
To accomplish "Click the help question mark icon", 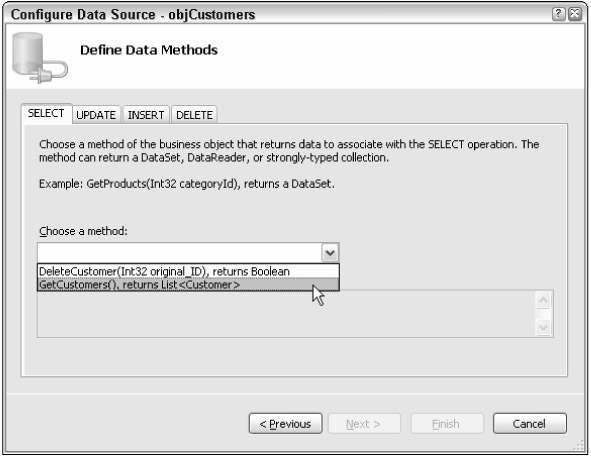I will 558,14.
